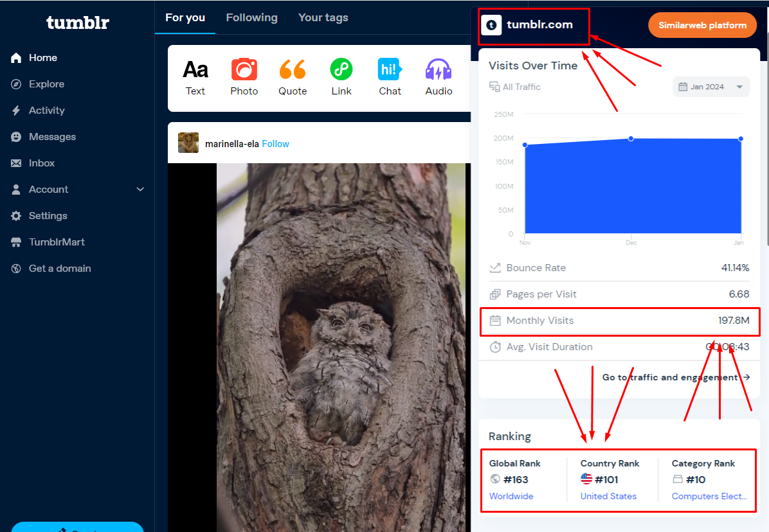Click the December data point on chart
The width and height of the screenshot is (769, 532).
point(631,138)
